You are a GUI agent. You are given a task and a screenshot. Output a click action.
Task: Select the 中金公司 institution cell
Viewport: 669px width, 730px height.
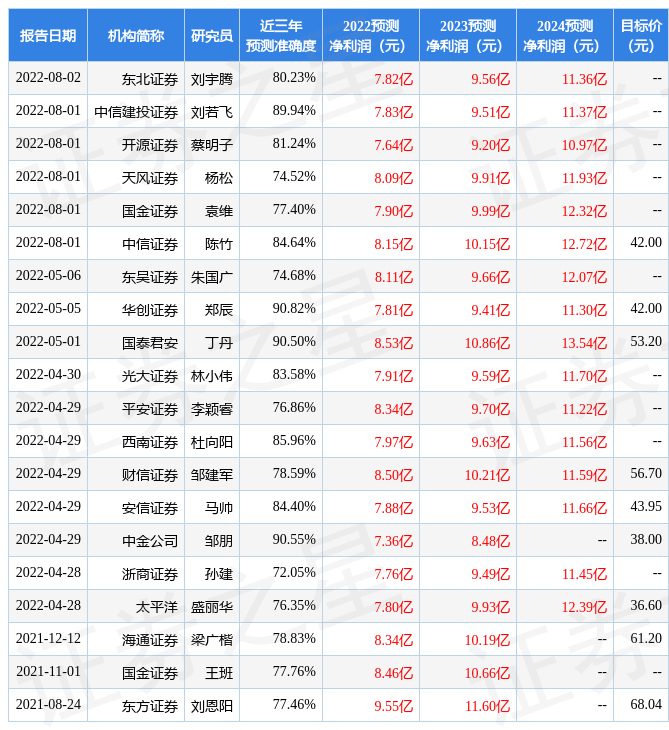pyautogui.click(x=135, y=541)
